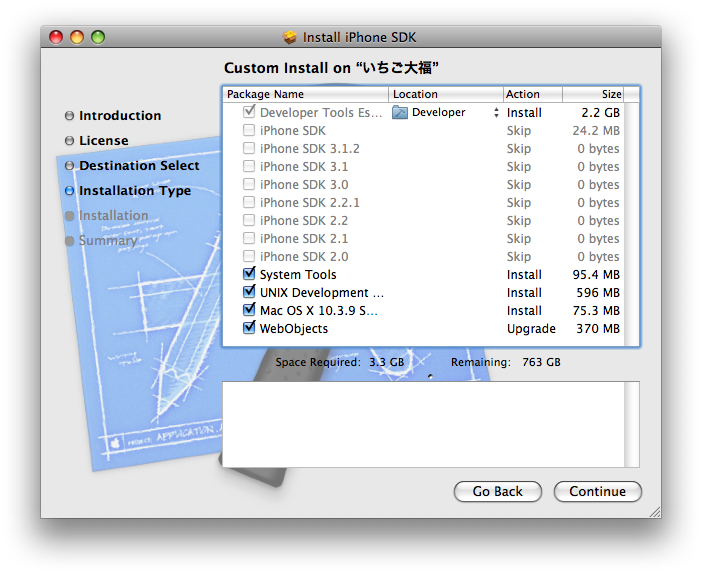This screenshot has width=702, height=574.
Task: Click the green zoom button in title bar
Action: click(x=98, y=37)
